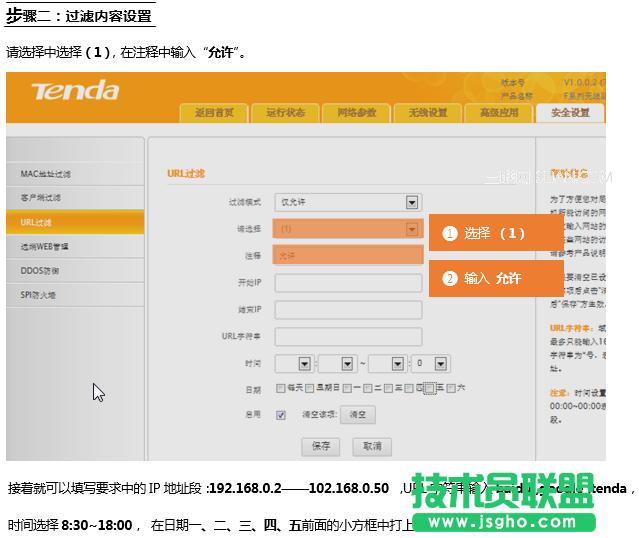The image size is (639, 538).
Task: Switch to the 运行状态 tab
Action: 285,113
